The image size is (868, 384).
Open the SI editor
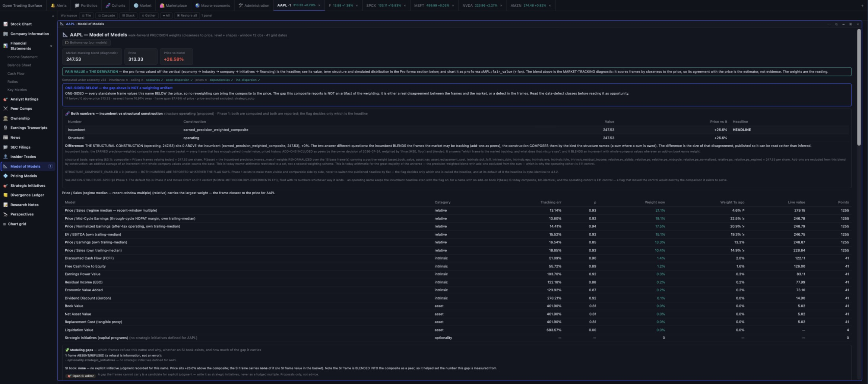click(x=80, y=376)
